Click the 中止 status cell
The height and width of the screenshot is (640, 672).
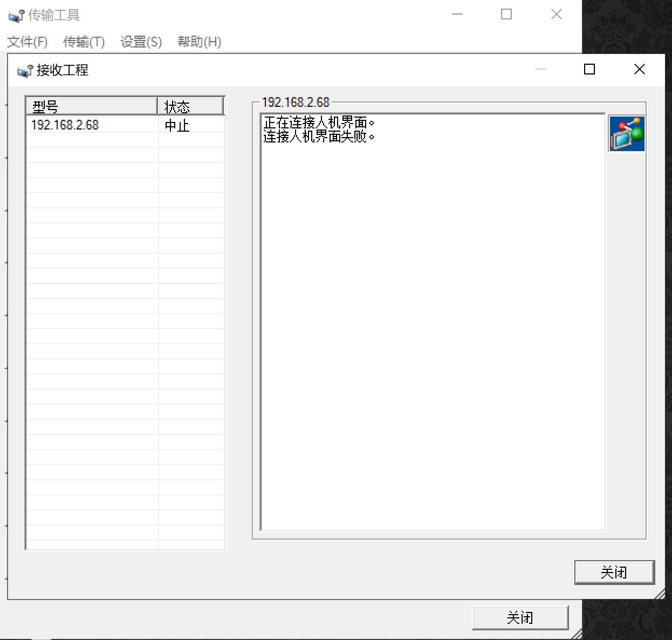(x=177, y=126)
